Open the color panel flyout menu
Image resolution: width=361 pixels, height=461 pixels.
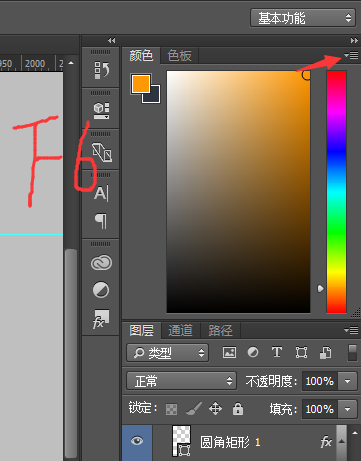tap(351, 55)
